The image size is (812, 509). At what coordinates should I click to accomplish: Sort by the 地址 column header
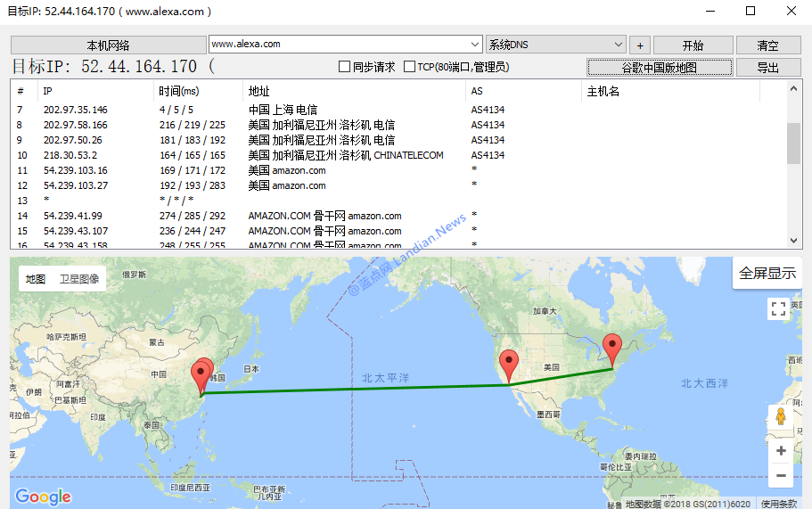click(x=354, y=91)
